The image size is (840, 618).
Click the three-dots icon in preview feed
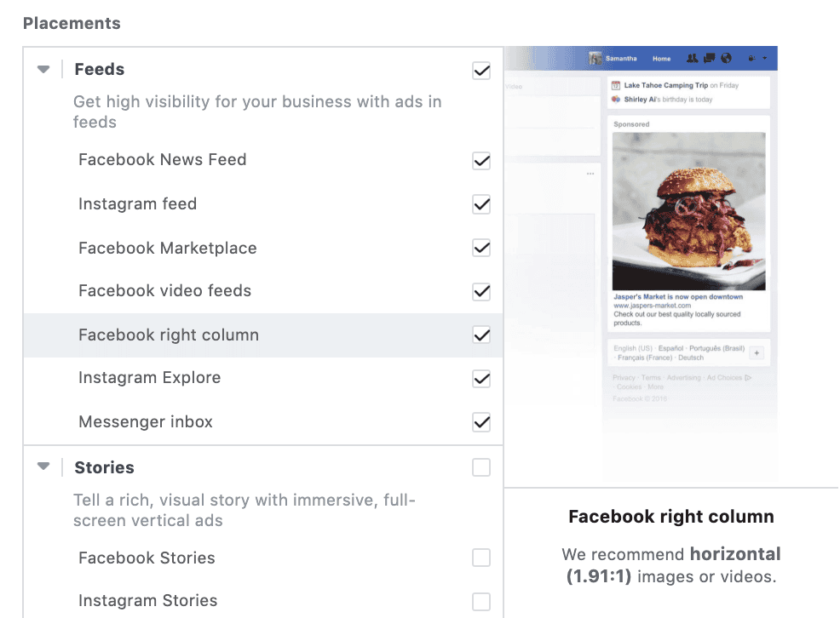pos(590,174)
